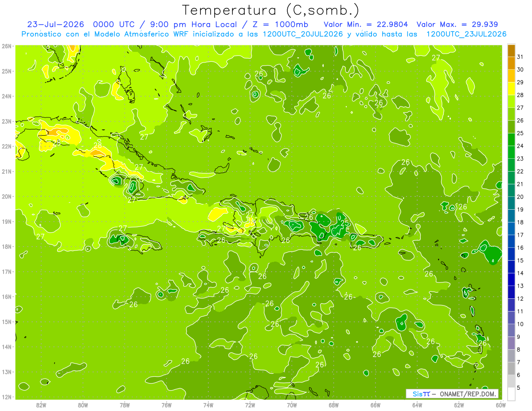Pick the orange legend swatch between 29 and 30

click(511, 76)
